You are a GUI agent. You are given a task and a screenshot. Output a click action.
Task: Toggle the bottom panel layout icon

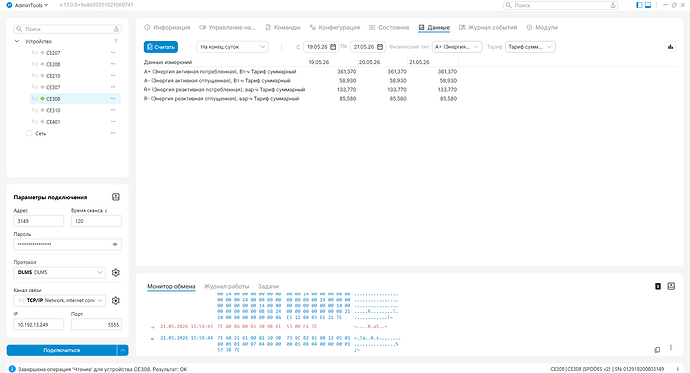[x=648, y=5]
